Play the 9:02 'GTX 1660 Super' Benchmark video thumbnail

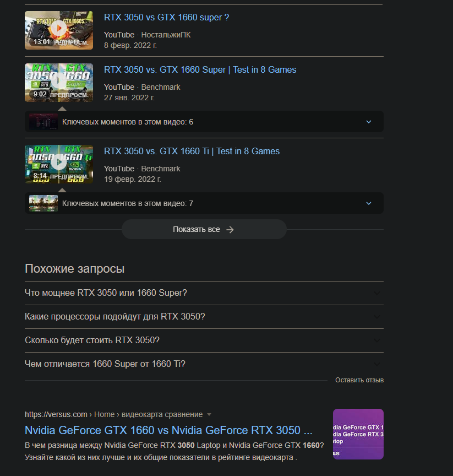59,83
